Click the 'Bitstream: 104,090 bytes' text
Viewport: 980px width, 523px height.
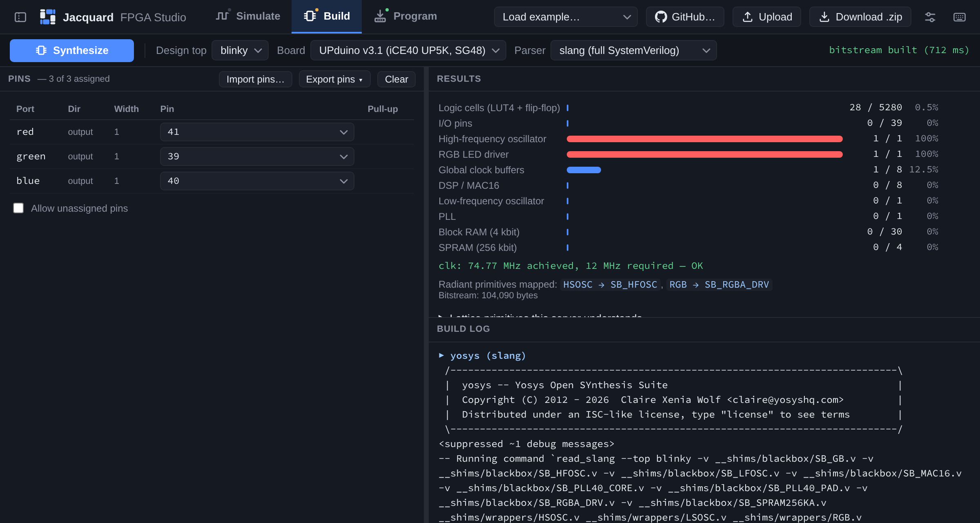pyautogui.click(x=488, y=295)
